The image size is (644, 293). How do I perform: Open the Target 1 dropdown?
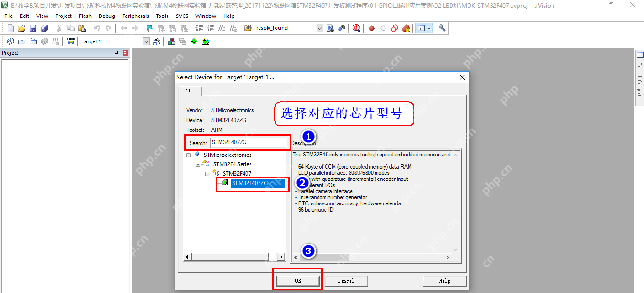tap(146, 41)
